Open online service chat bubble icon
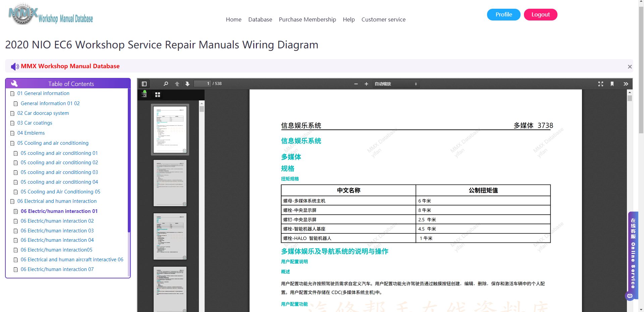 pos(630,296)
